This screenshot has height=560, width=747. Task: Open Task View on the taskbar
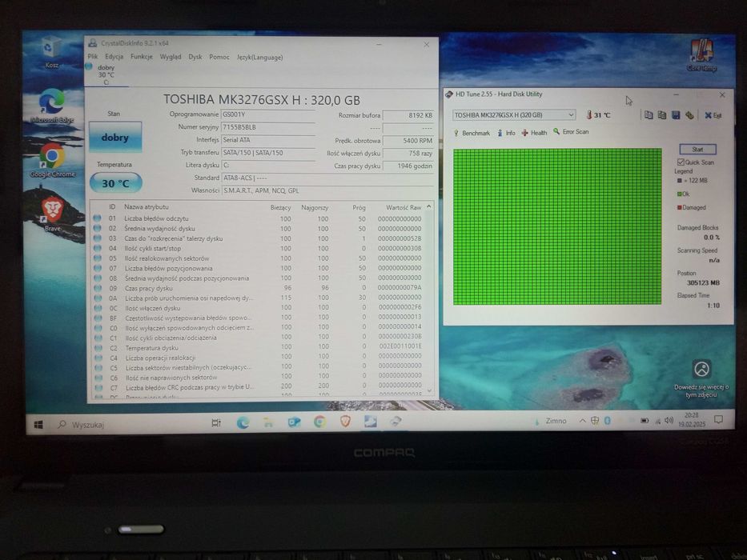[x=216, y=423]
